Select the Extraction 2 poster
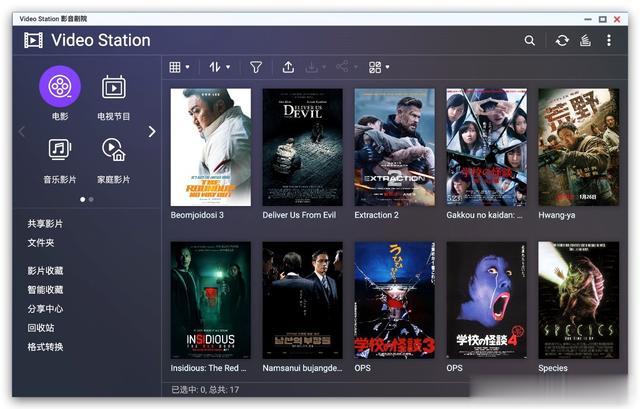Viewport: 640px width, 409px height. tap(395, 147)
